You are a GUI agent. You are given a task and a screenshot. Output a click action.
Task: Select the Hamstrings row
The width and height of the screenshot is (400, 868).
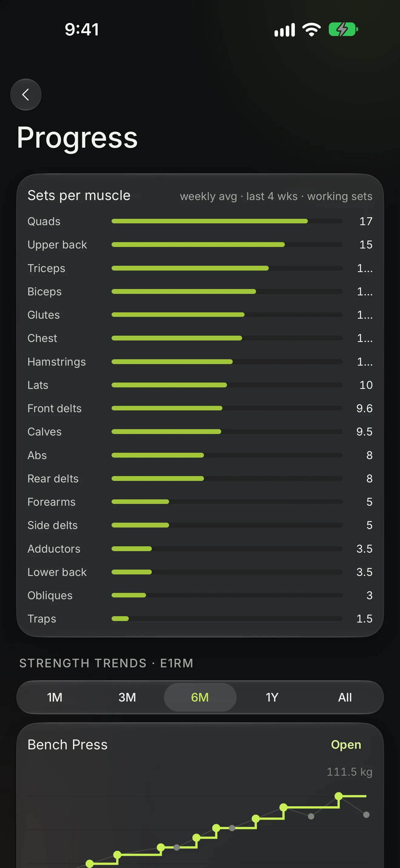tap(200, 362)
